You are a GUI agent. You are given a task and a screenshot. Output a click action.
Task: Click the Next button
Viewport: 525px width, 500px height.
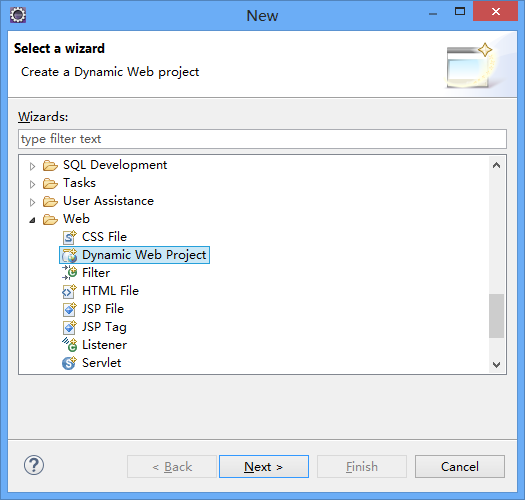coord(264,467)
